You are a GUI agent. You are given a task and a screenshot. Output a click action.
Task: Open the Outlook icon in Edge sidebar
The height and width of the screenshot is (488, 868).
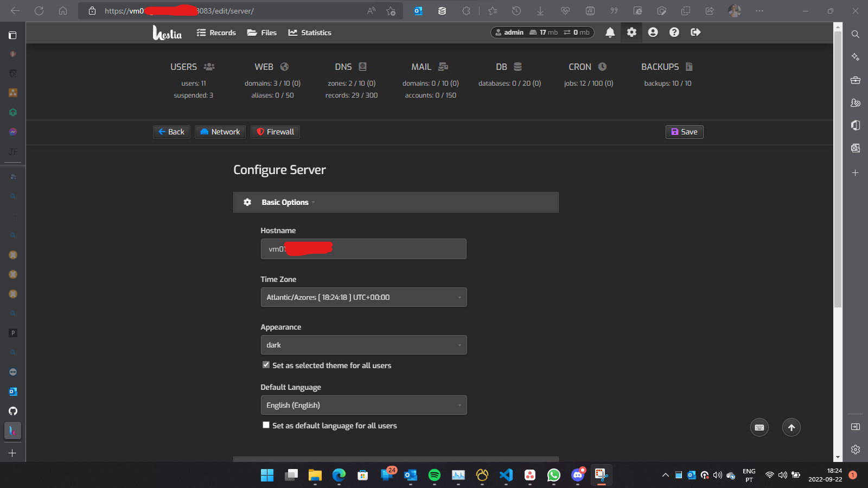[x=856, y=148]
